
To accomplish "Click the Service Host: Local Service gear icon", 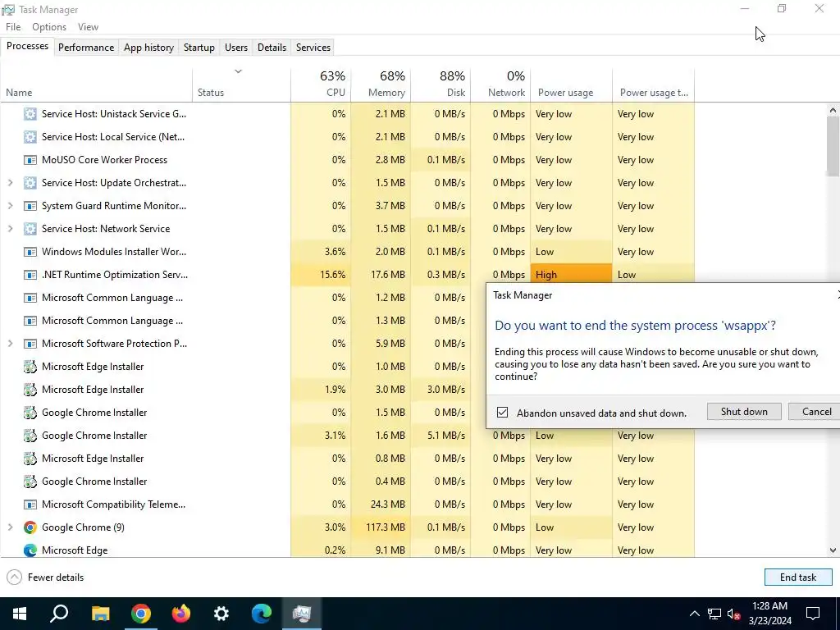I will (x=30, y=137).
